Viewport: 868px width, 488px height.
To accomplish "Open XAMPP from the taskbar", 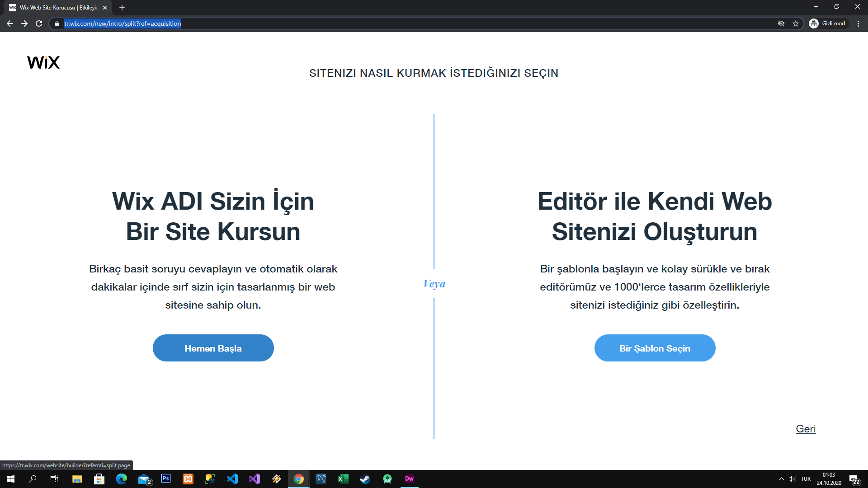I will pos(188,479).
